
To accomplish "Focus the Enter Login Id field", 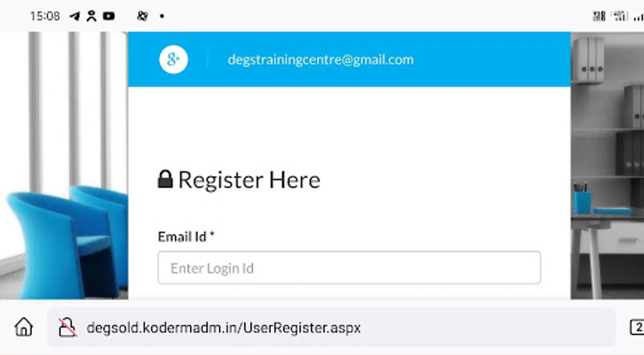I will pyautogui.click(x=349, y=268).
